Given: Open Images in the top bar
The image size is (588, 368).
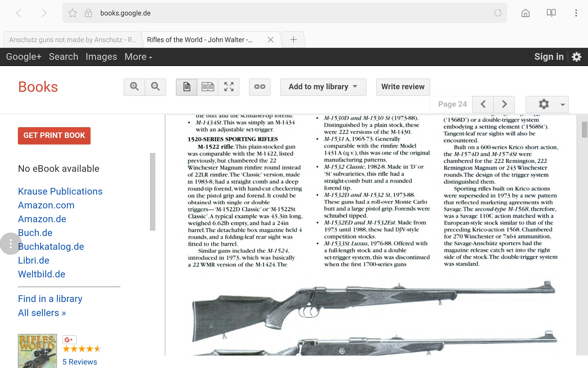Looking at the screenshot, I should tap(101, 57).
